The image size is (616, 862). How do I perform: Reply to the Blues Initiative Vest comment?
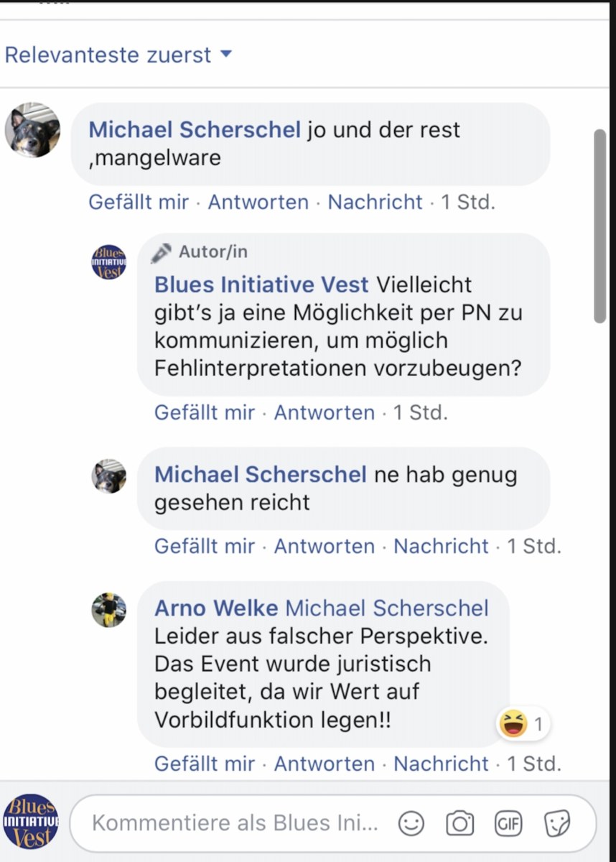325,412
